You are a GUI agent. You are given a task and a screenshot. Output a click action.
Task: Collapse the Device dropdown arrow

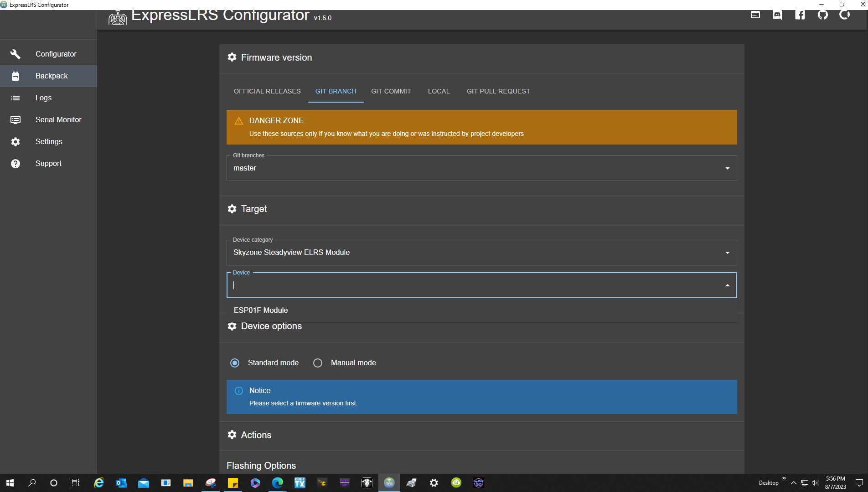[726, 285]
